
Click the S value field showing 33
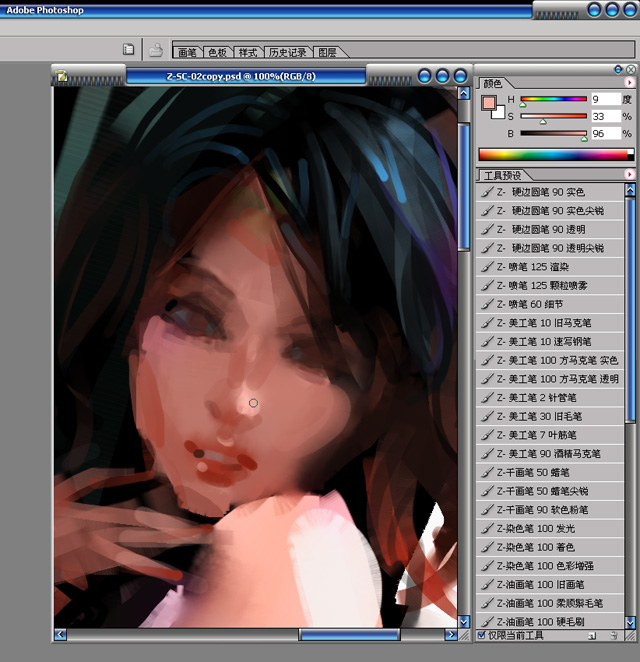(605, 116)
